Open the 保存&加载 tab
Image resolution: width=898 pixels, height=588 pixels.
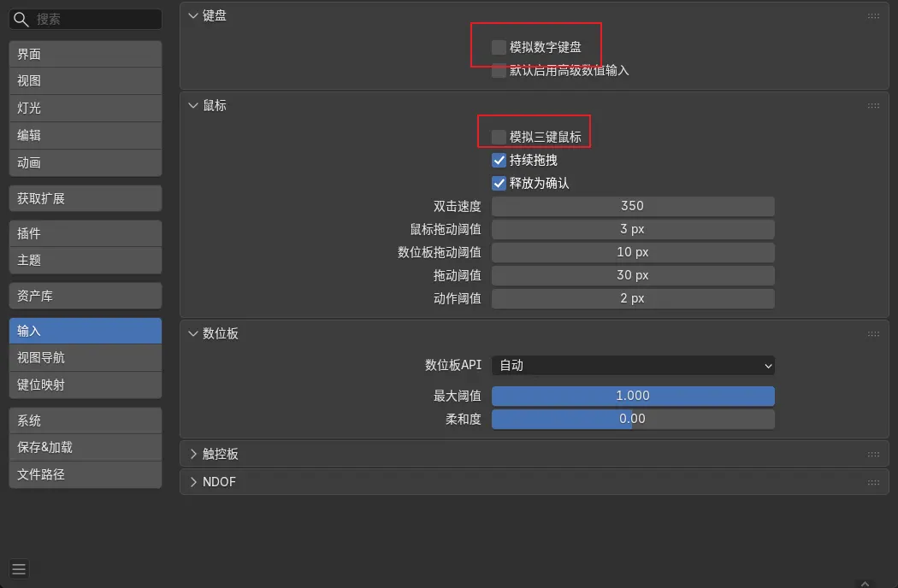(86, 448)
